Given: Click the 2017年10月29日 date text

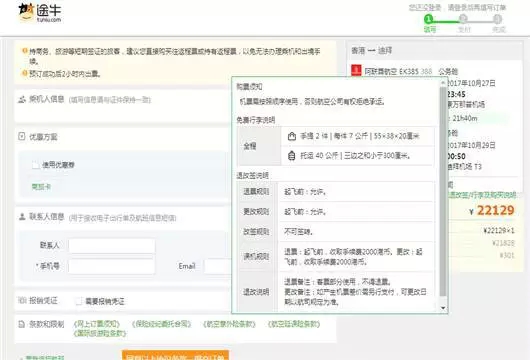Looking at the screenshot, I should click(x=471, y=145).
